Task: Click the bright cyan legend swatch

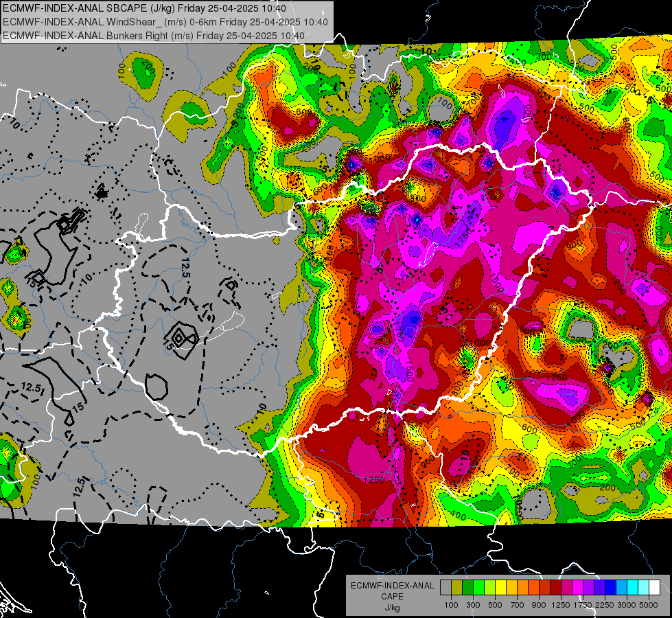Action: [633, 588]
